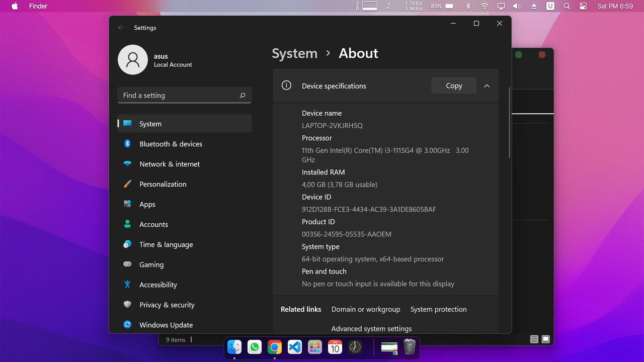The width and height of the screenshot is (644, 362).
Task: Click the Device specifications info icon
Action: click(286, 85)
